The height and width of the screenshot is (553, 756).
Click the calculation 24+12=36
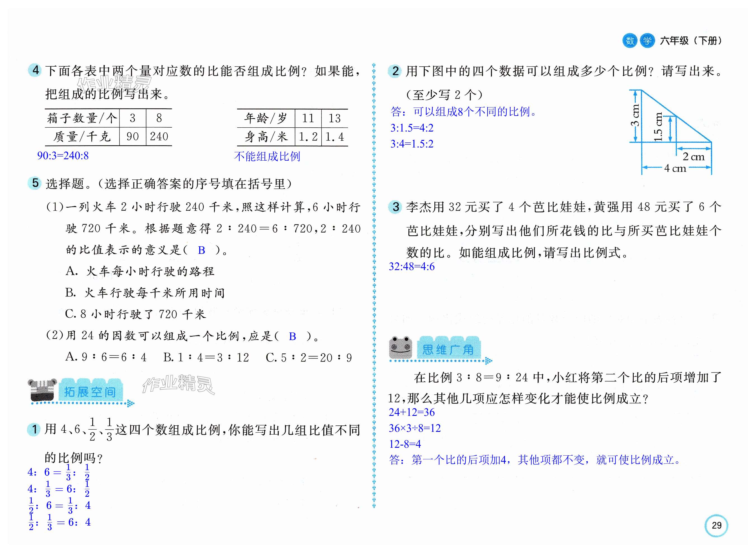(412, 413)
